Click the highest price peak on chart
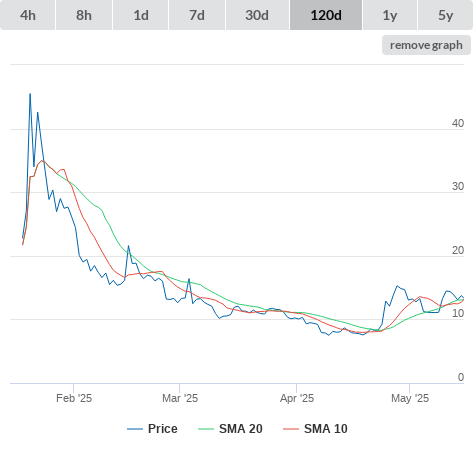The image size is (474, 455). (x=30, y=94)
